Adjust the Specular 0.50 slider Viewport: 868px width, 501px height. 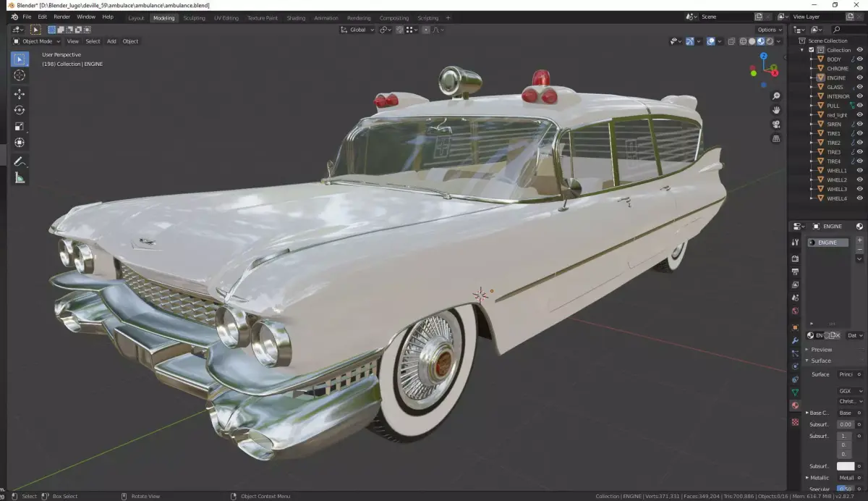point(846,489)
